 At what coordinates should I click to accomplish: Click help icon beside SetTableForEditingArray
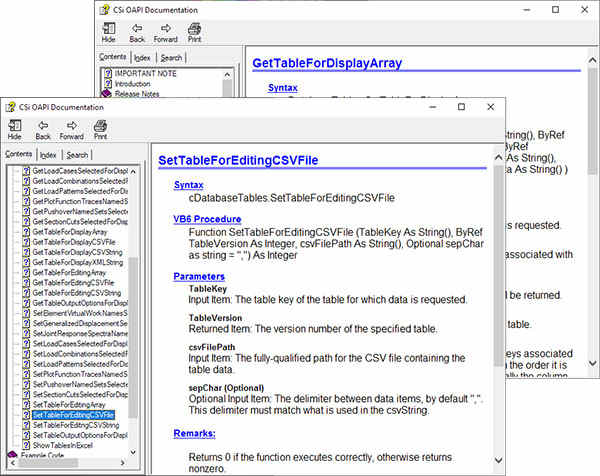click(26, 405)
